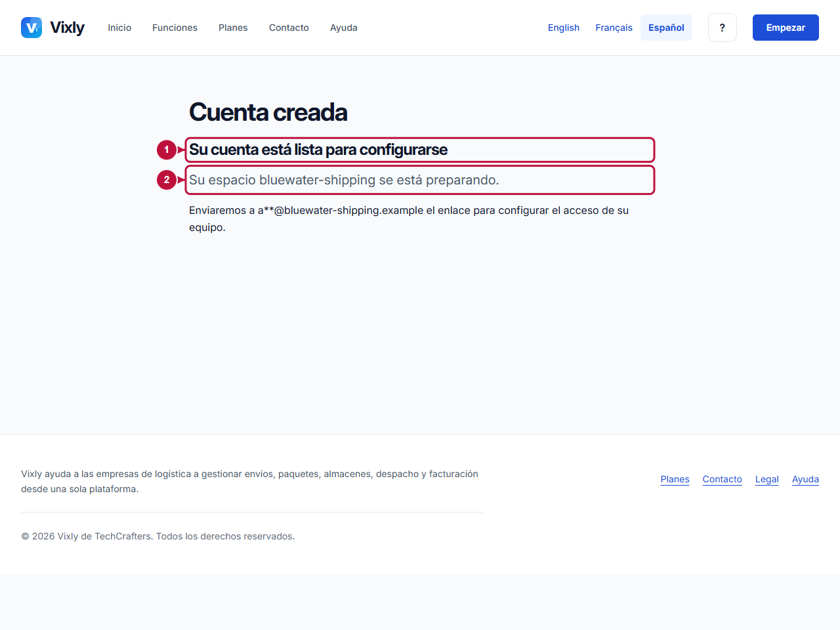The height and width of the screenshot is (630, 840).
Task: Select Contacto in the top navigation
Action: click(289, 28)
